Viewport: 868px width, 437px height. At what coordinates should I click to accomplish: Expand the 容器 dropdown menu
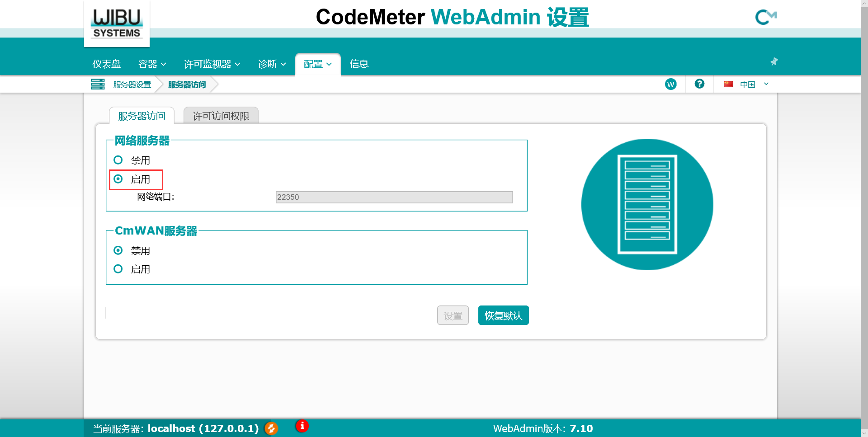152,64
